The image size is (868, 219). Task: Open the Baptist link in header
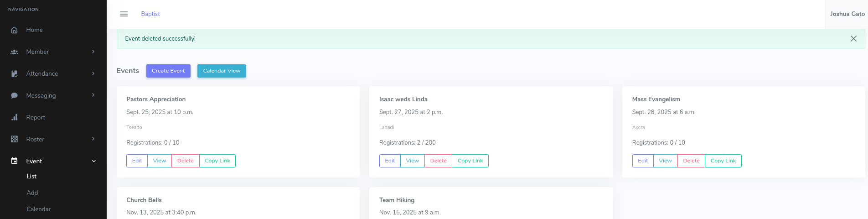click(150, 14)
